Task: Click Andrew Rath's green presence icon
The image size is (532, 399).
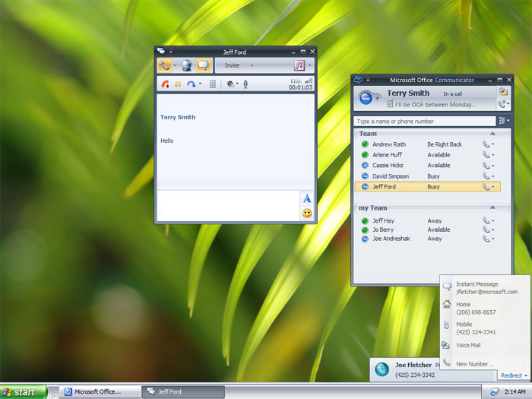Action: click(x=365, y=144)
